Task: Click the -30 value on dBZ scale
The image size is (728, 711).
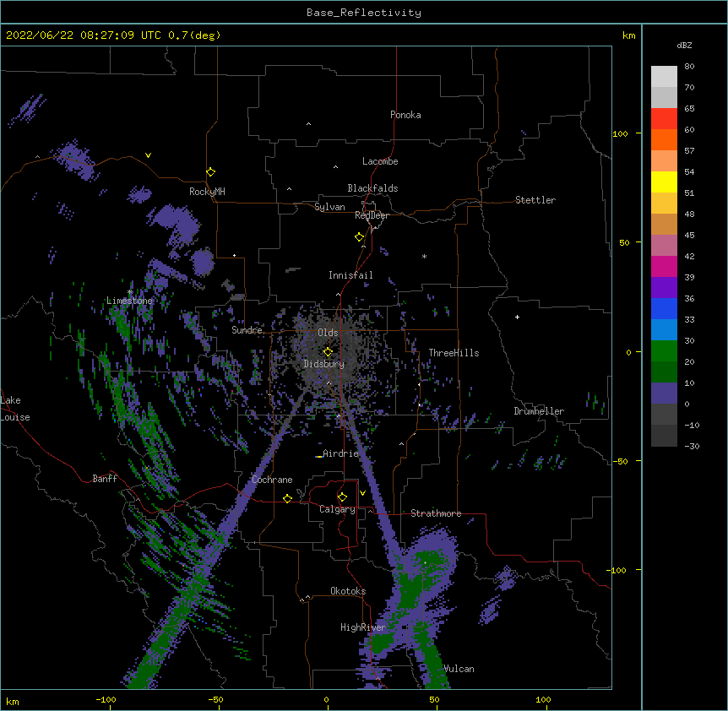Action: tap(692, 446)
